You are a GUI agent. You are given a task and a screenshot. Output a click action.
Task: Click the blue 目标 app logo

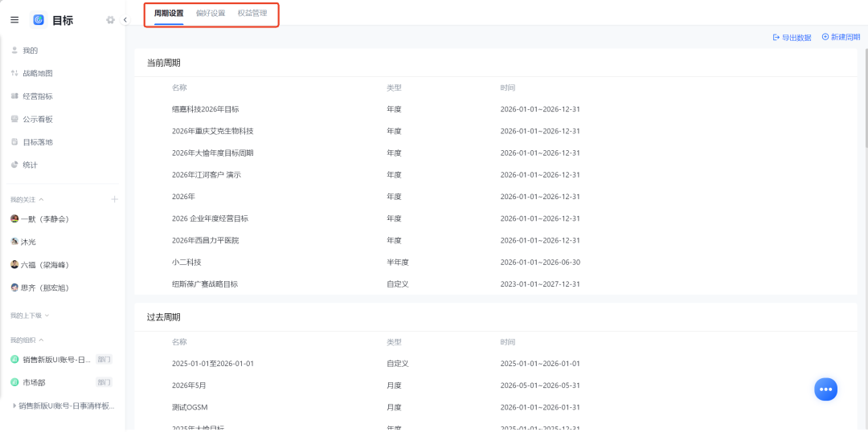pos(39,20)
